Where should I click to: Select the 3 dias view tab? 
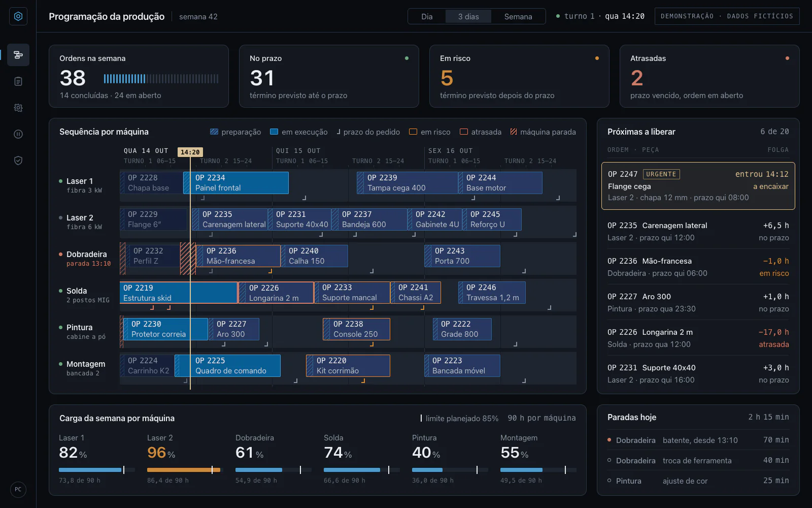pos(468,17)
